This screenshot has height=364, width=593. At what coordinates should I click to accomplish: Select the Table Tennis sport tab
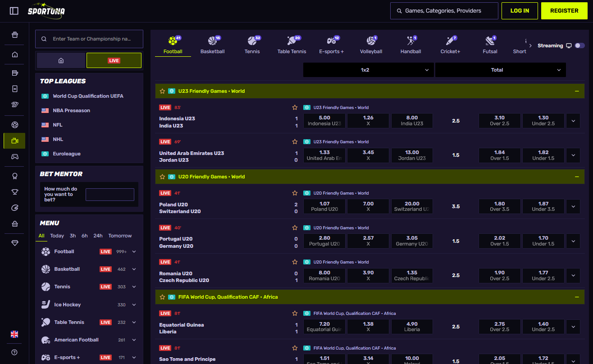tap(292, 45)
